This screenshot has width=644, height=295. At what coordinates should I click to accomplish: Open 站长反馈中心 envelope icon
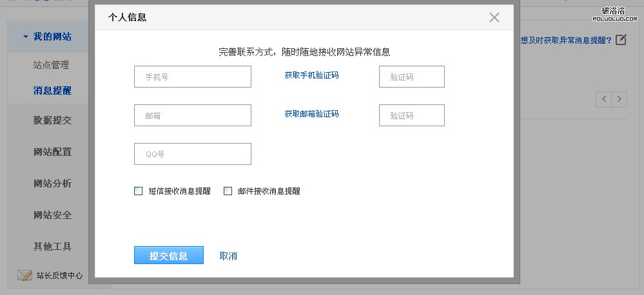coord(24,275)
